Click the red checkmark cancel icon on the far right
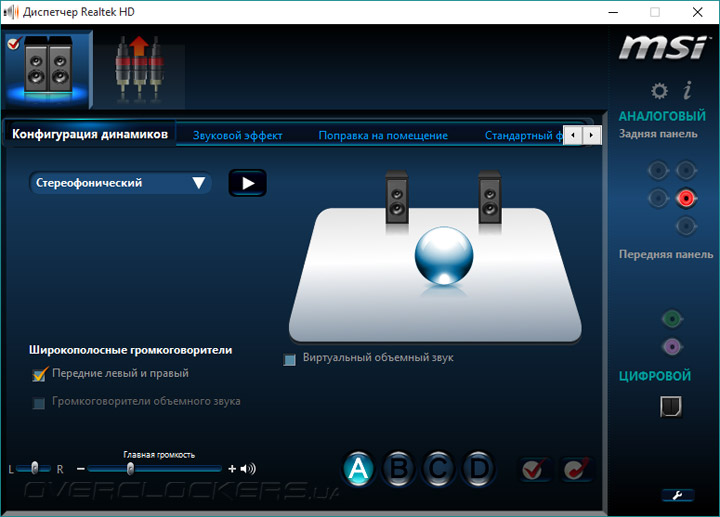 coord(576,469)
